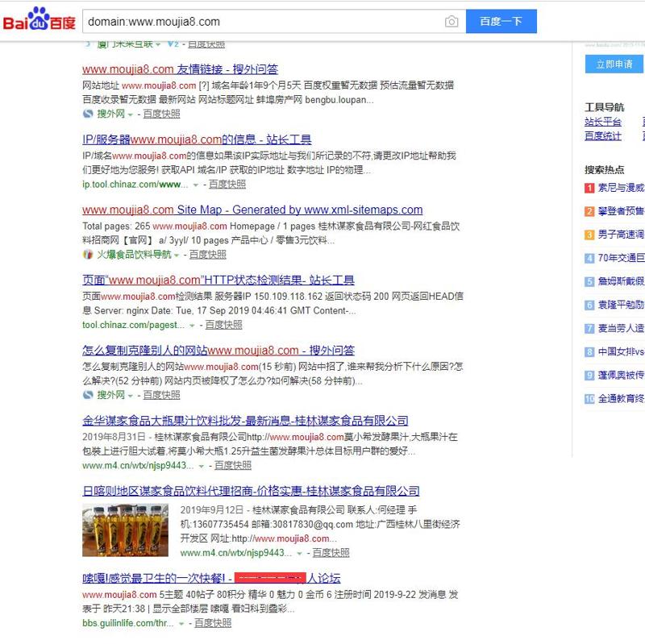Open hot search item 9 蓬佩奥被传
Image resolution: width=645 pixels, height=644 pixels.
tap(620, 375)
